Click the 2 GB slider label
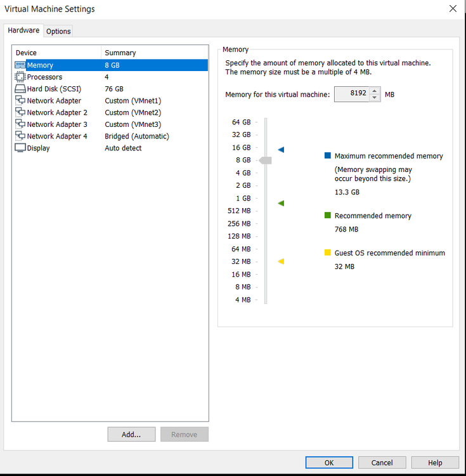 point(243,185)
